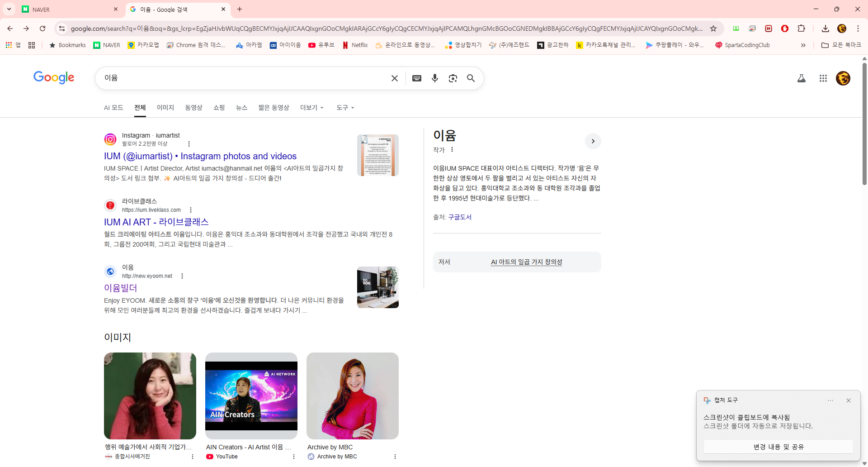The image size is (868, 467).
Task: Open the Netflix bookmark
Action: pos(355,45)
